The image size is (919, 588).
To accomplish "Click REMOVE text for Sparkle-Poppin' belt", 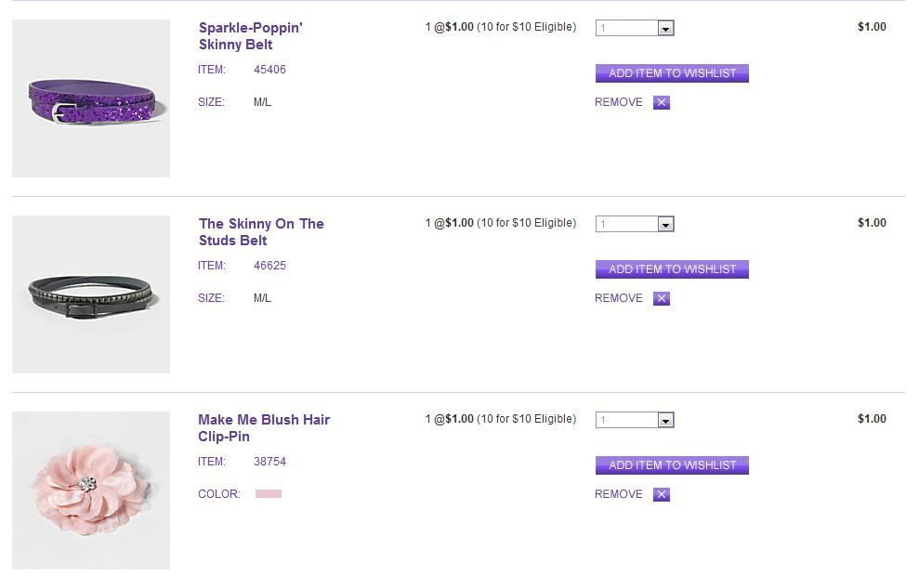I will pos(619,102).
